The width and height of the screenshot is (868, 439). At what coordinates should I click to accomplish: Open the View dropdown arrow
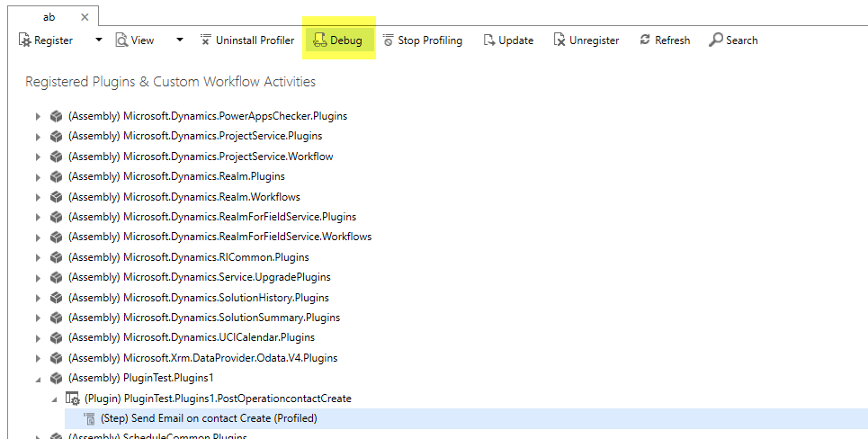pos(179,40)
